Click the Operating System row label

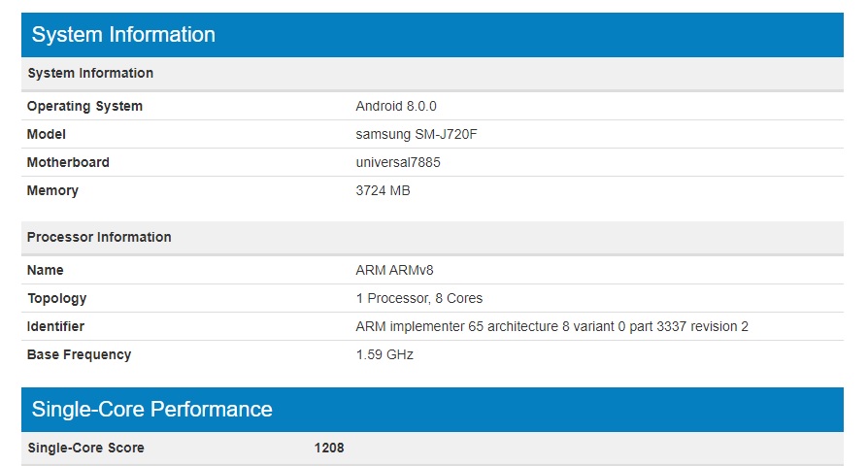coord(84,106)
